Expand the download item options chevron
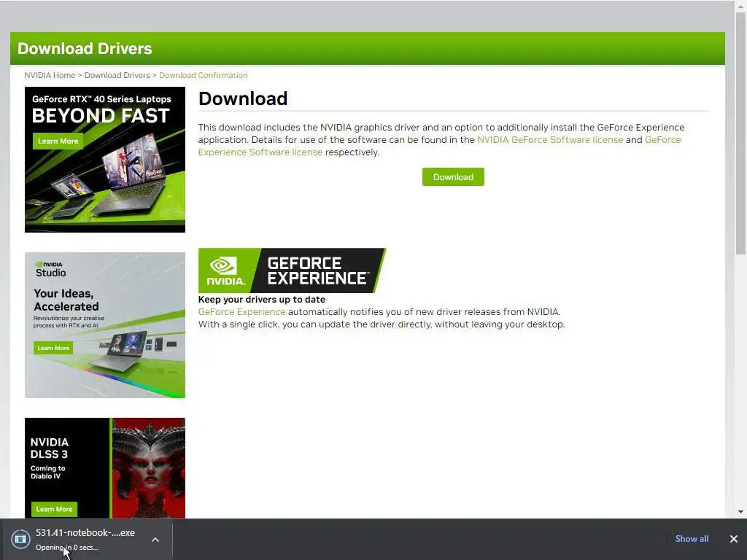 (155, 540)
